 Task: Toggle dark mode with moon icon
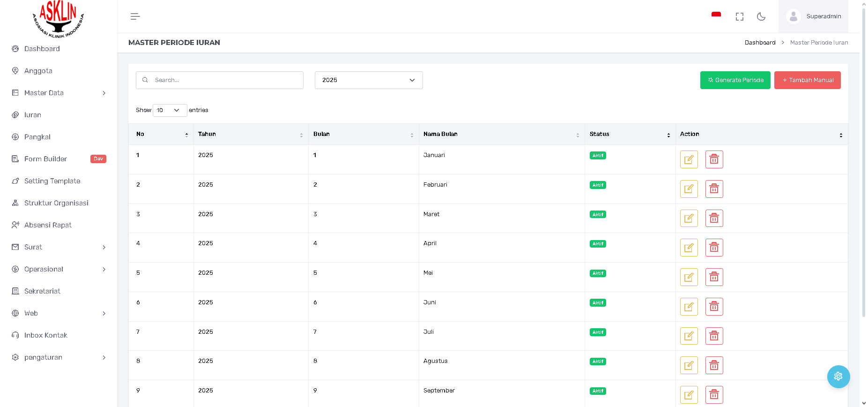point(761,16)
